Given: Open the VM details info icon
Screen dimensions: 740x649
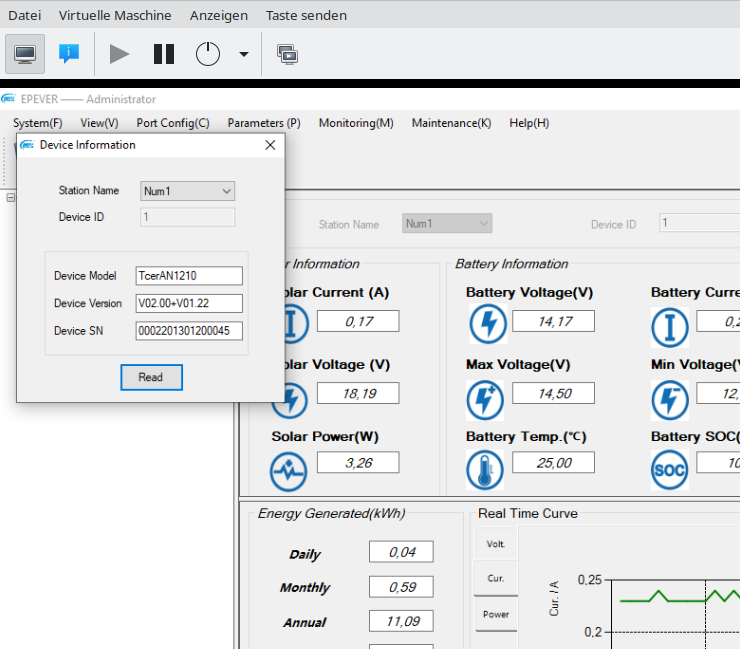Looking at the screenshot, I should pyautogui.click(x=69, y=54).
